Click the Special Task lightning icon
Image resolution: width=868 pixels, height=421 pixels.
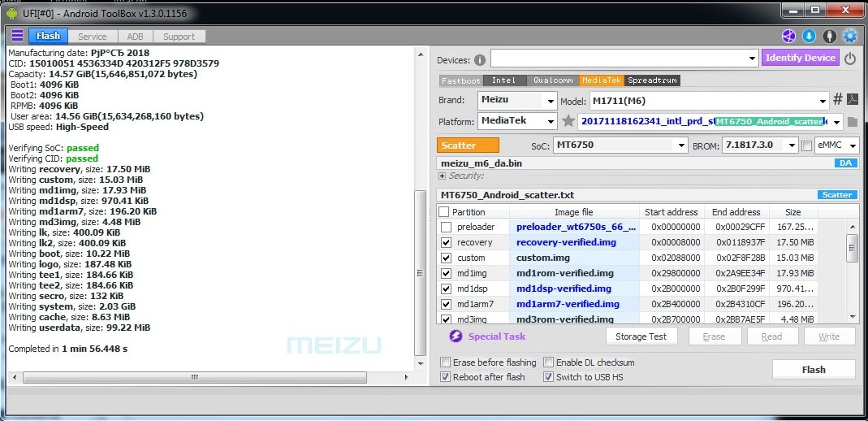(456, 336)
